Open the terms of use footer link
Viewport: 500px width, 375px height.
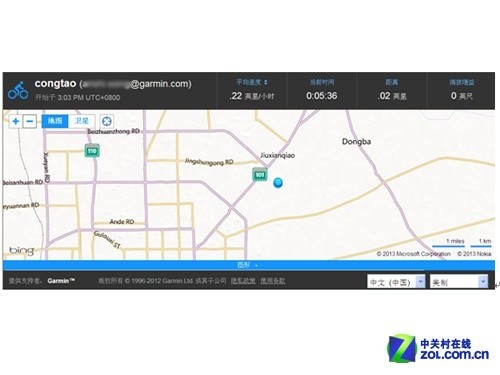coord(273,281)
